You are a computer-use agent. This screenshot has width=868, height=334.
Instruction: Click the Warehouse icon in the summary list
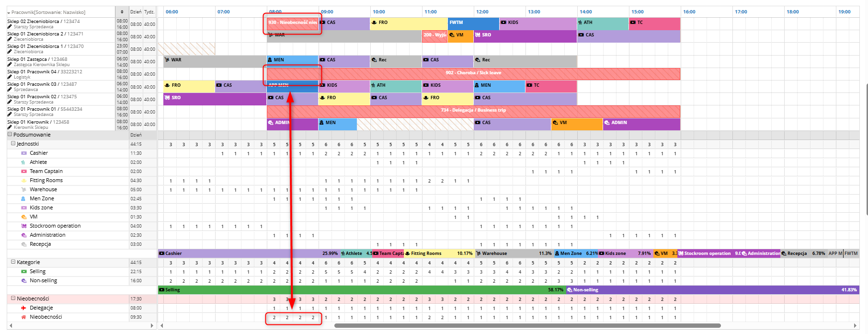point(23,190)
